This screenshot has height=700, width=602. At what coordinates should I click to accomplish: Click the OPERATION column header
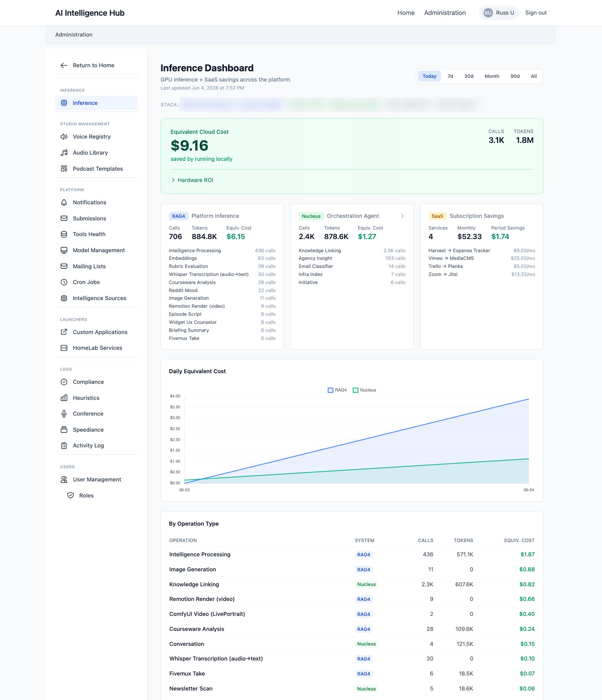183,541
